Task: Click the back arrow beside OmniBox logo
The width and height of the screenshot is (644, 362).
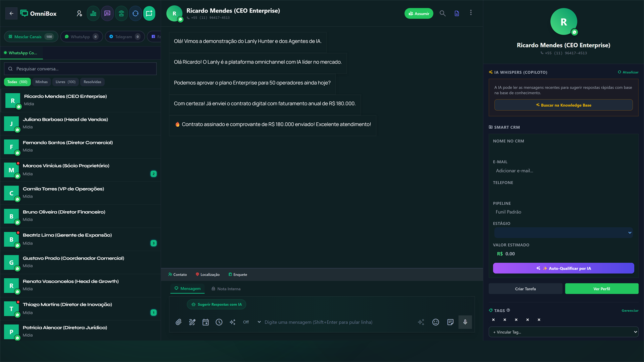Action: click(11, 13)
